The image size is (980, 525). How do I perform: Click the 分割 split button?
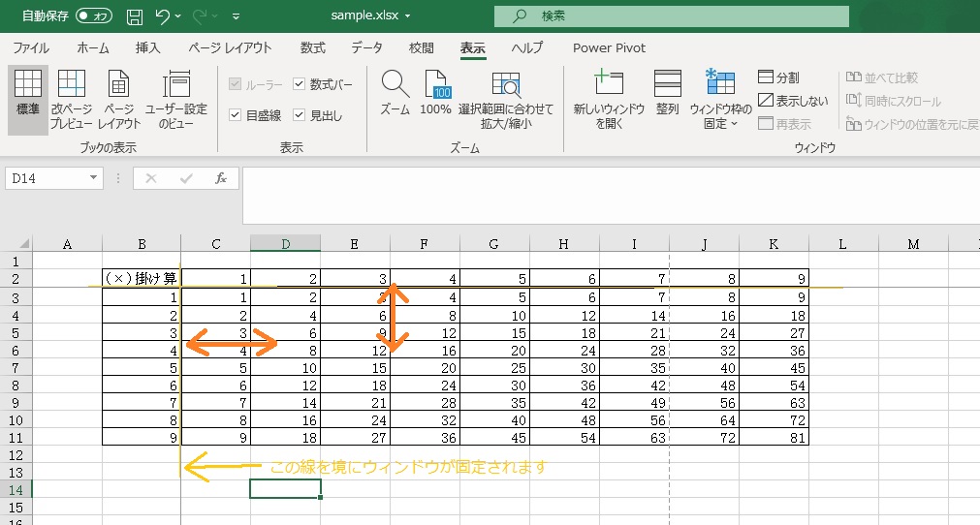778,77
